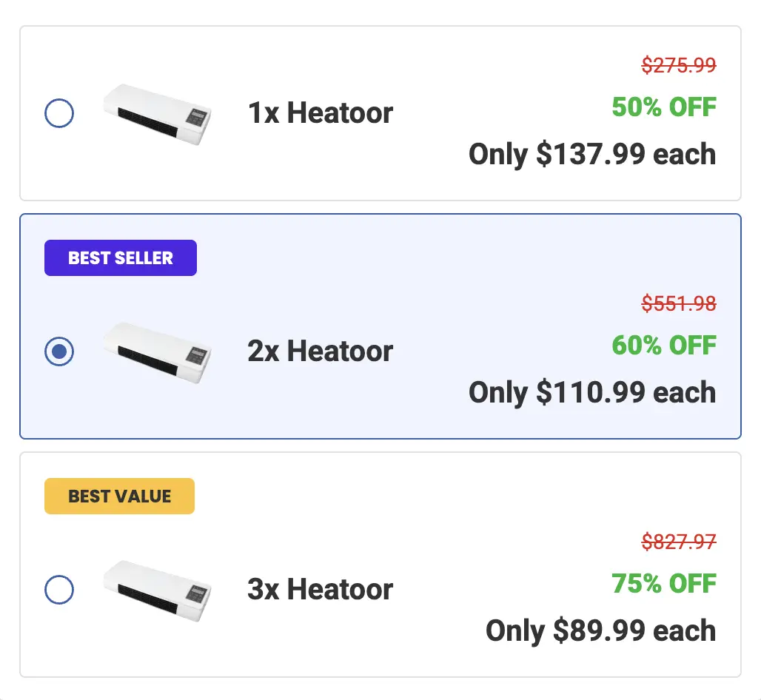Click the 1x Heatoor product image
The image size is (761, 700).
(x=156, y=115)
